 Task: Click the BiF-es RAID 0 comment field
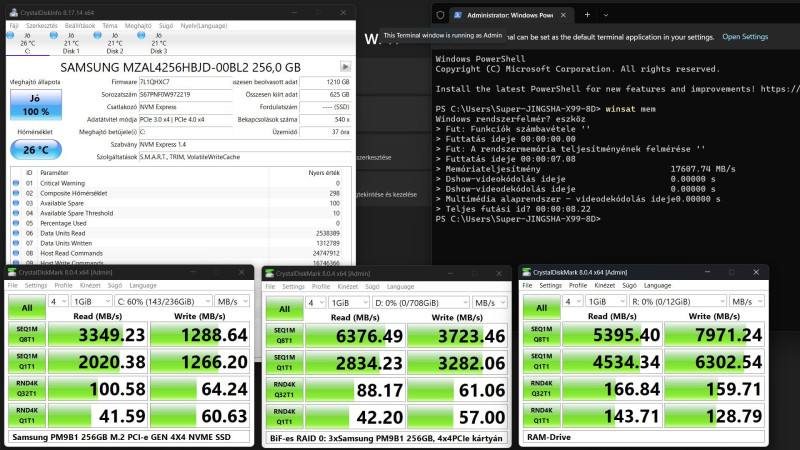click(387, 438)
